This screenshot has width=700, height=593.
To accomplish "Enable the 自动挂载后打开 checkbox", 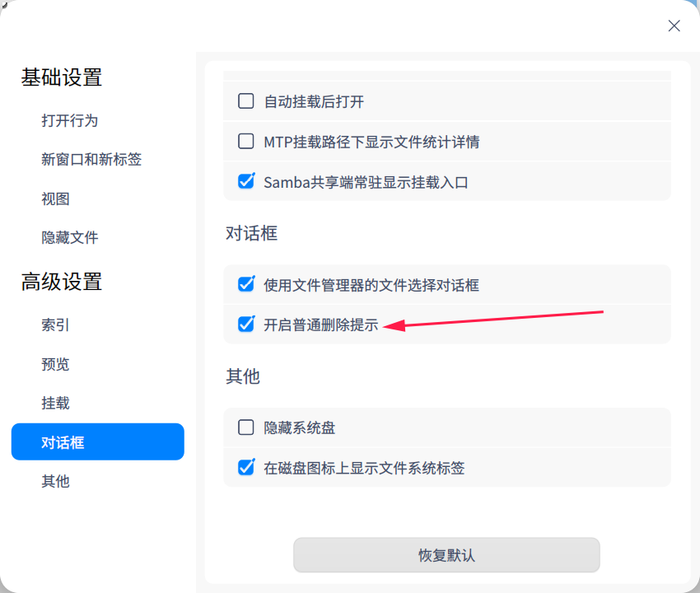I will (x=245, y=100).
